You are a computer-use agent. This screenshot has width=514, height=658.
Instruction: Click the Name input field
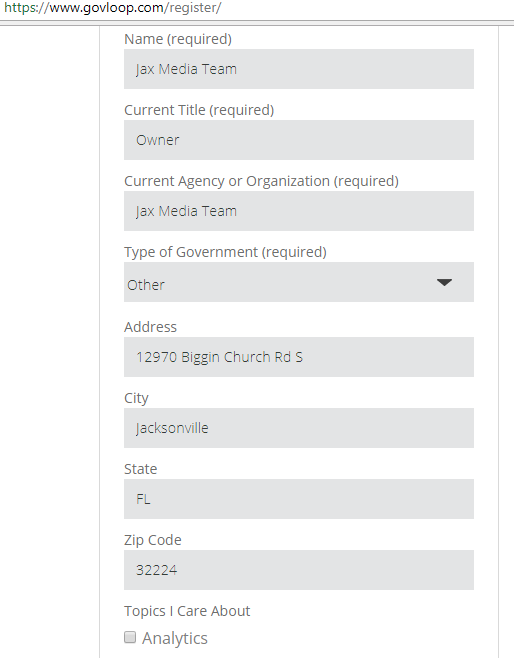point(299,69)
